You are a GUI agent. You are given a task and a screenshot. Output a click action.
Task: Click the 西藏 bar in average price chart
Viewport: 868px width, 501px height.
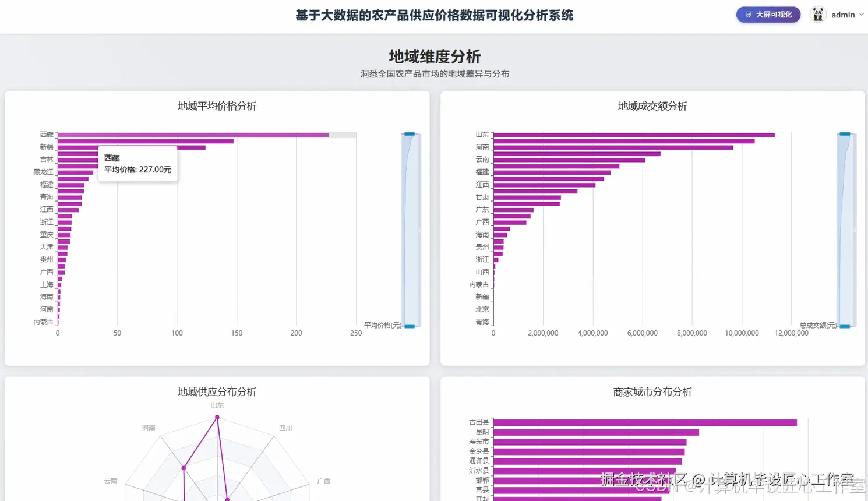point(193,135)
